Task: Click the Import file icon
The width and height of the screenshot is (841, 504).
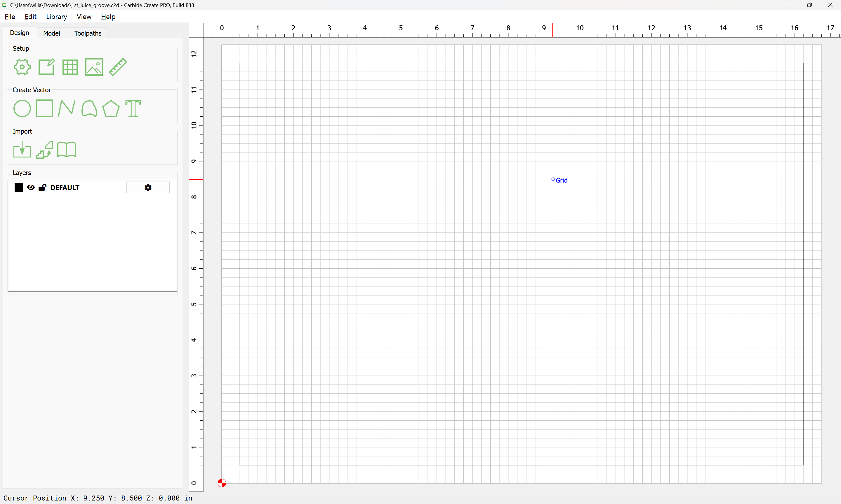Action: pyautogui.click(x=22, y=150)
